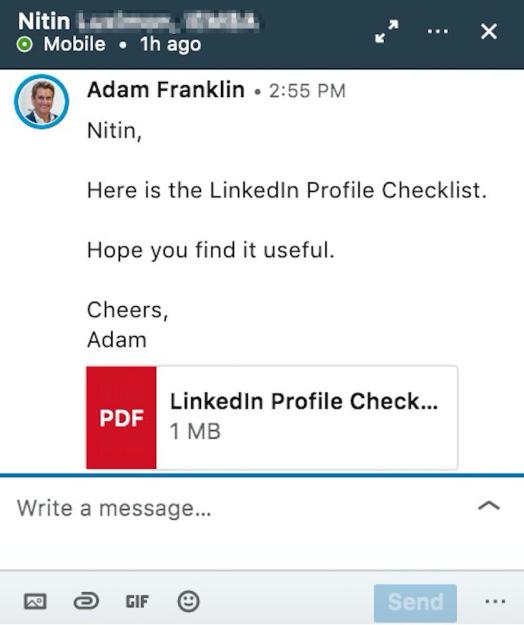
Task: Click the attach image icon
Action: [35, 601]
